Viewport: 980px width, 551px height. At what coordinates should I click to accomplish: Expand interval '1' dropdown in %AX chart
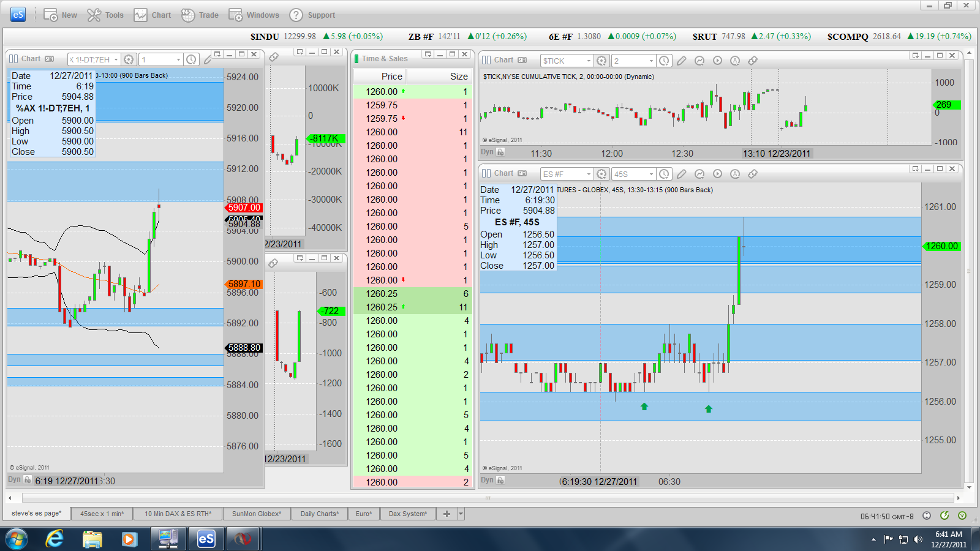(178, 59)
